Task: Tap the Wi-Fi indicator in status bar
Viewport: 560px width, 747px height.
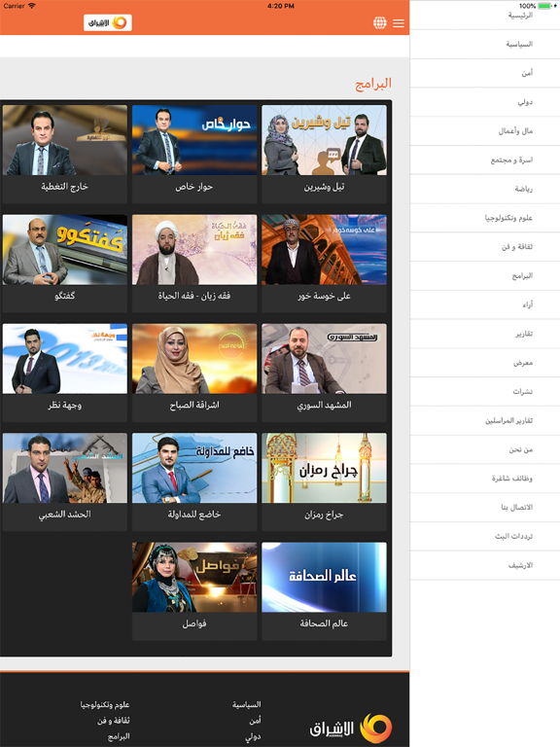Action: pyautogui.click(x=32, y=6)
